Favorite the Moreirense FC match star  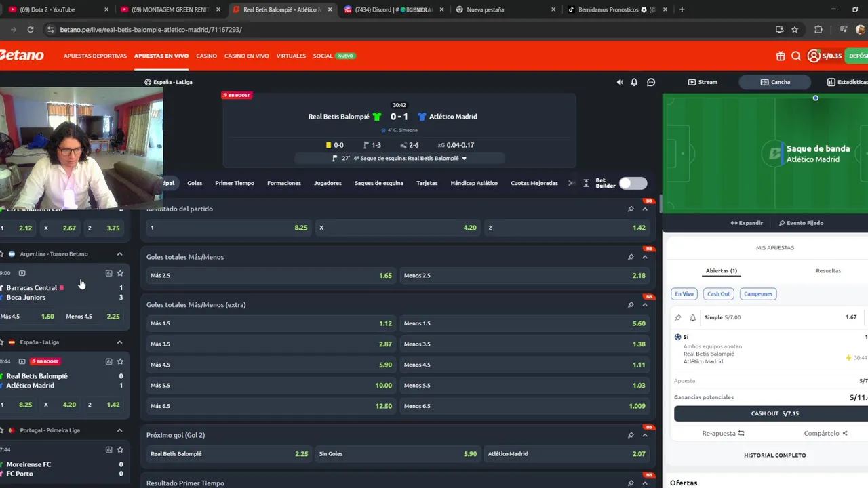click(120, 449)
